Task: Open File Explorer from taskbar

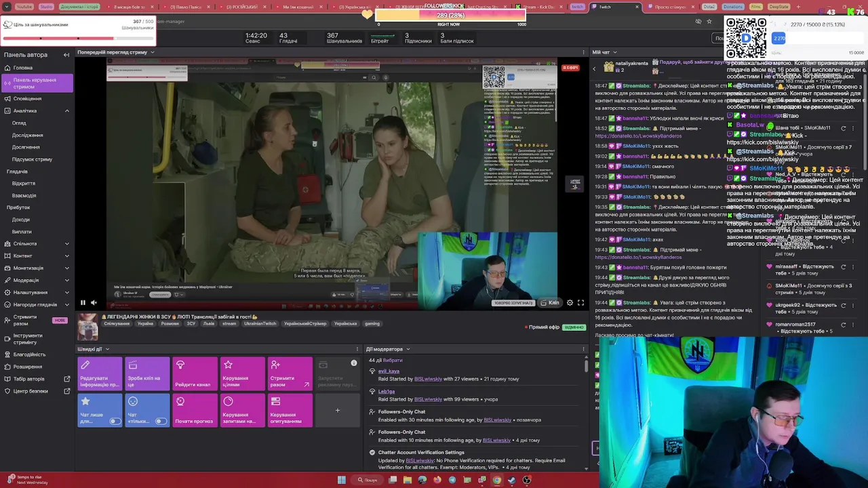Action: click(407, 480)
